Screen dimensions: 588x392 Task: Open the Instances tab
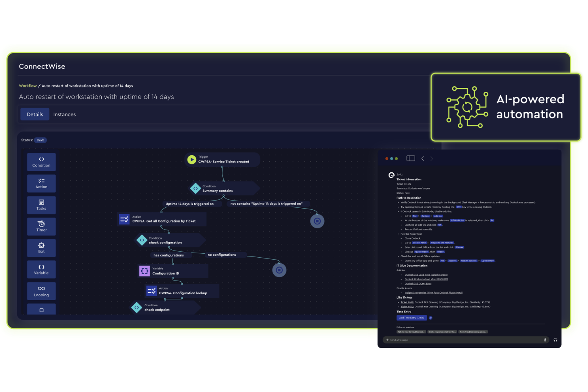(x=64, y=114)
